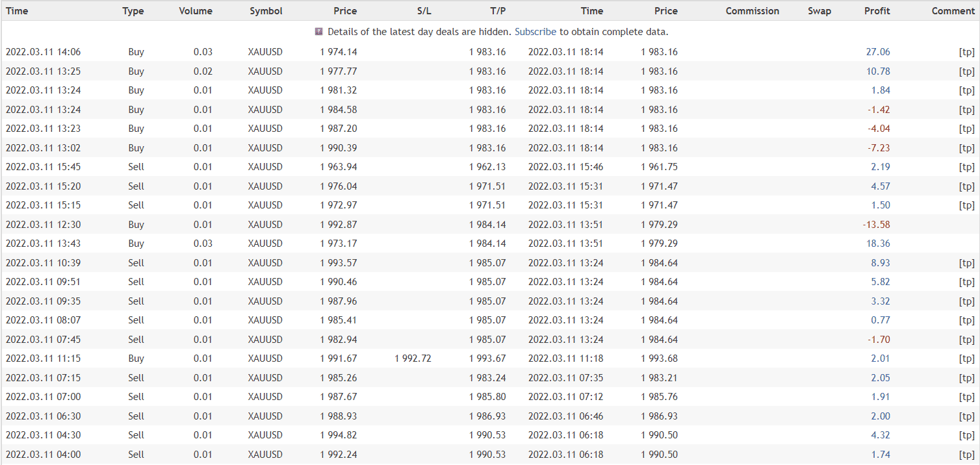The width and height of the screenshot is (980, 465).
Task: Sort by the Swap column header
Action: tap(819, 11)
